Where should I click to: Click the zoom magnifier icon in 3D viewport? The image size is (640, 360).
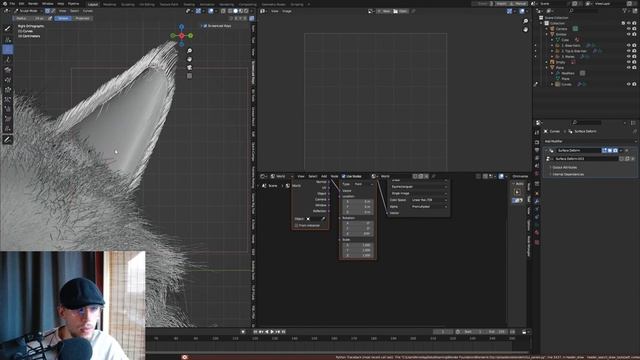189,51
